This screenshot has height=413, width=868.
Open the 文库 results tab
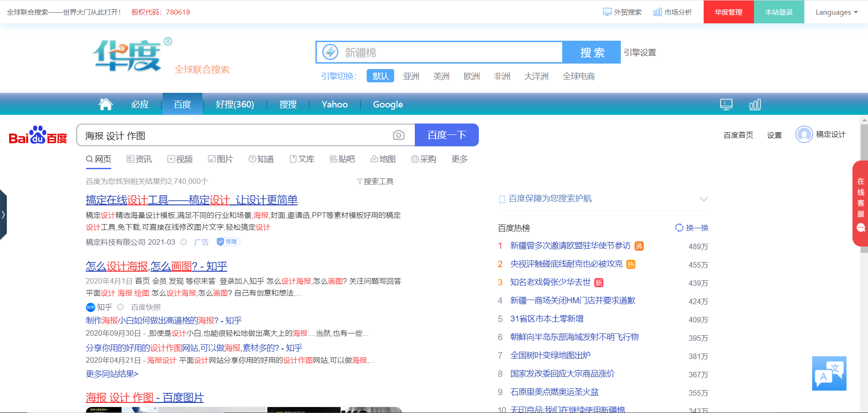[302, 159]
